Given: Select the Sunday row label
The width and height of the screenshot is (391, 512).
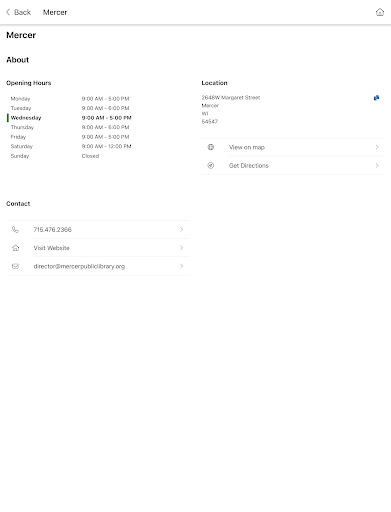Looking at the screenshot, I should click(20, 156).
